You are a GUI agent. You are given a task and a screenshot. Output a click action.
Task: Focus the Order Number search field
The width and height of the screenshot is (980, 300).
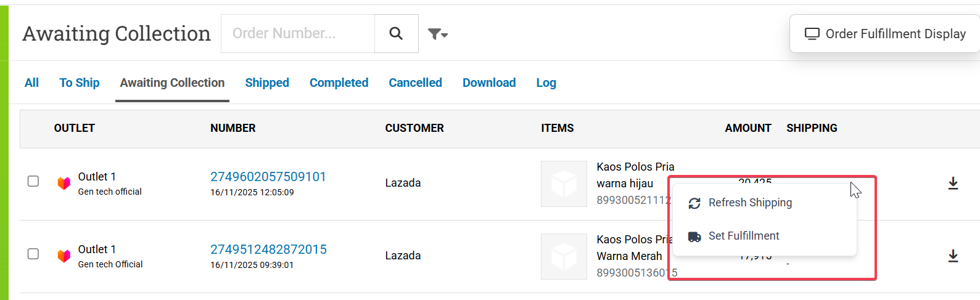click(298, 33)
